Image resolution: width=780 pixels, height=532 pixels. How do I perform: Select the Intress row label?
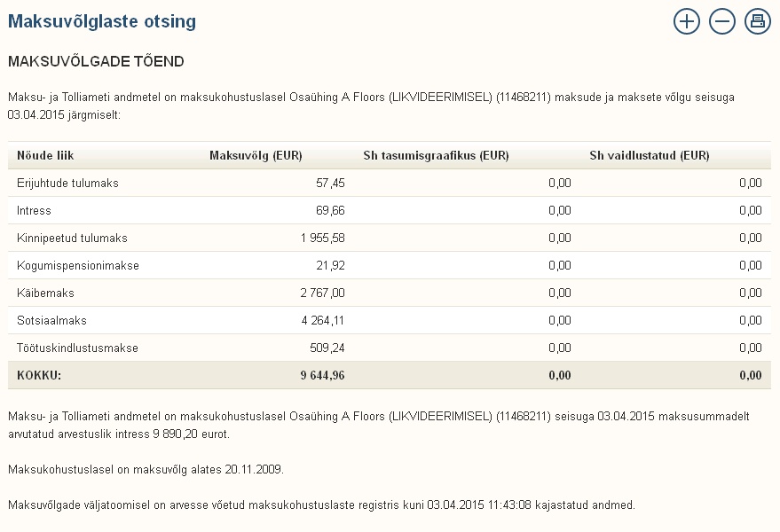(x=34, y=210)
